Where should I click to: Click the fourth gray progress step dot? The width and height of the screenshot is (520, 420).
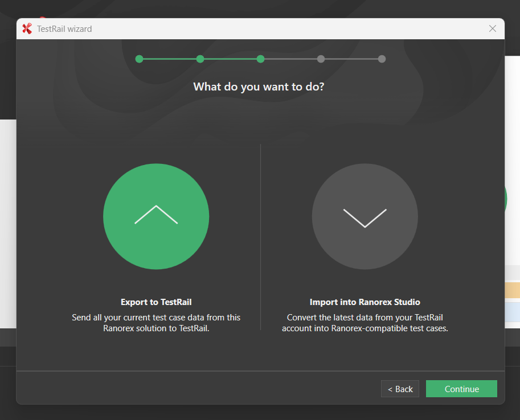(x=321, y=59)
